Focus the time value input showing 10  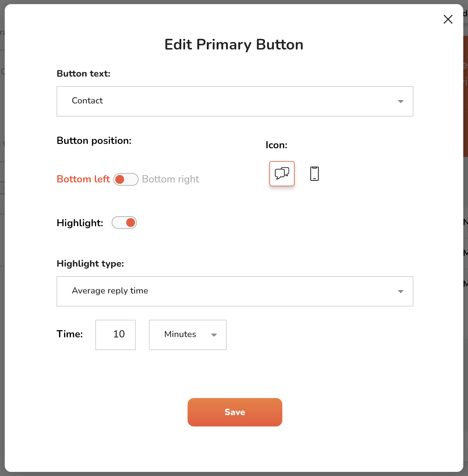116,335
